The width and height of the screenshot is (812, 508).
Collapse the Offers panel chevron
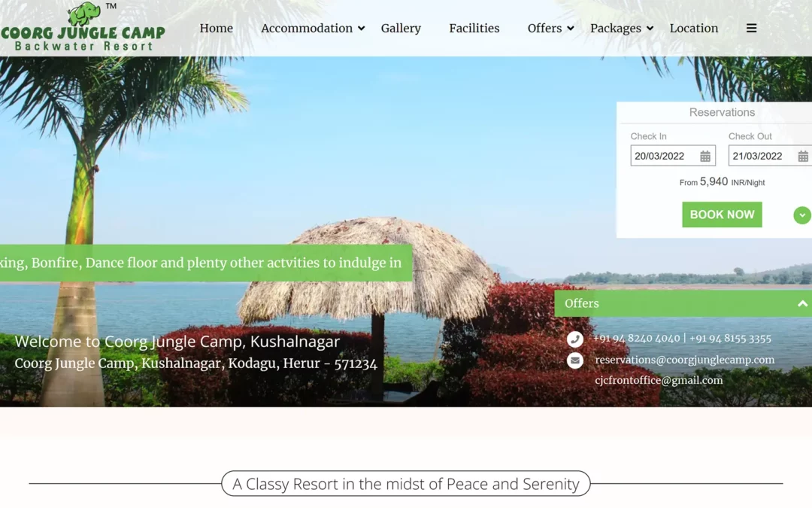tap(802, 304)
